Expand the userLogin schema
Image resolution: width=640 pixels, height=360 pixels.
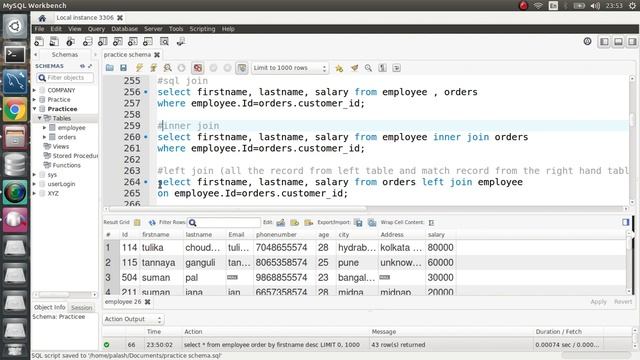point(35,184)
